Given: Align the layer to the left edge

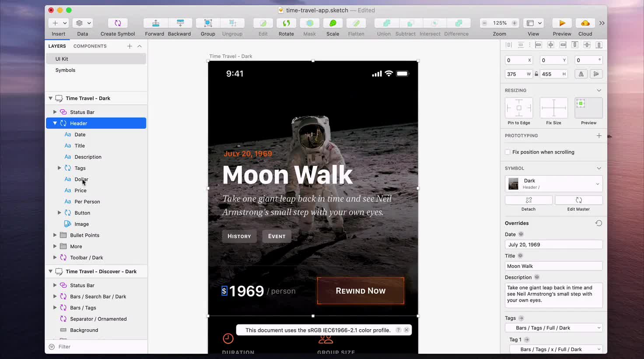Looking at the screenshot, I should click(539, 45).
